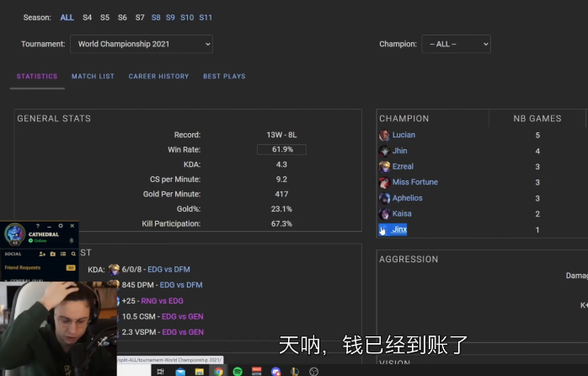Click the 13W - 8L record value
The height and width of the screenshot is (376, 588).
[x=281, y=135]
